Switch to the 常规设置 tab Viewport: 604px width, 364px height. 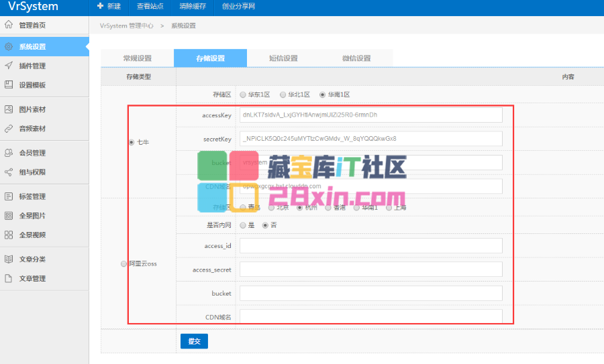[138, 58]
